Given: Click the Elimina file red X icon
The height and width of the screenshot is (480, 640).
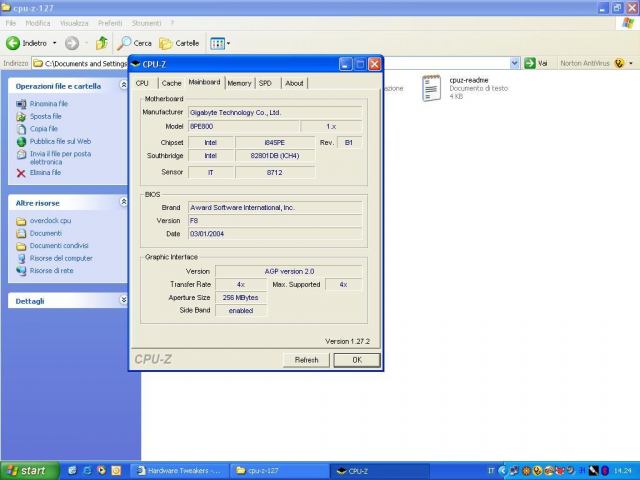Looking at the screenshot, I should click(21, 173).
